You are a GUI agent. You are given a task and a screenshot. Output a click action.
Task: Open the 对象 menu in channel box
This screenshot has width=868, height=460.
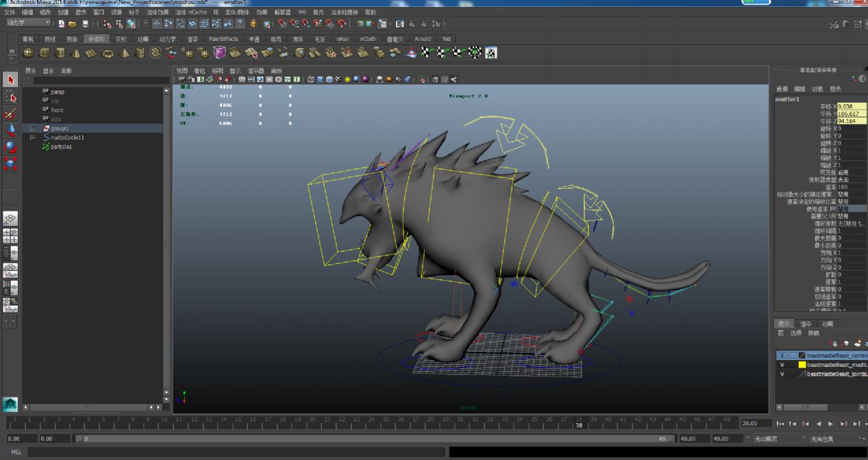818,89
